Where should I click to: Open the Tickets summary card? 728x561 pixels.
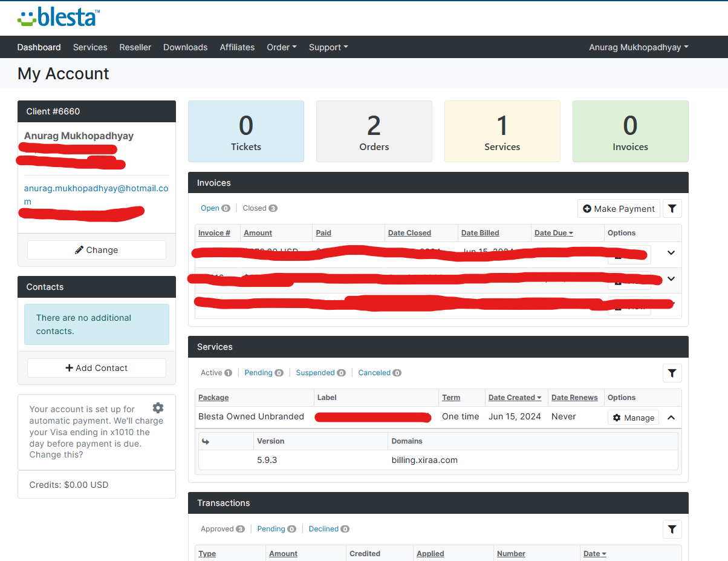(246, 131)
